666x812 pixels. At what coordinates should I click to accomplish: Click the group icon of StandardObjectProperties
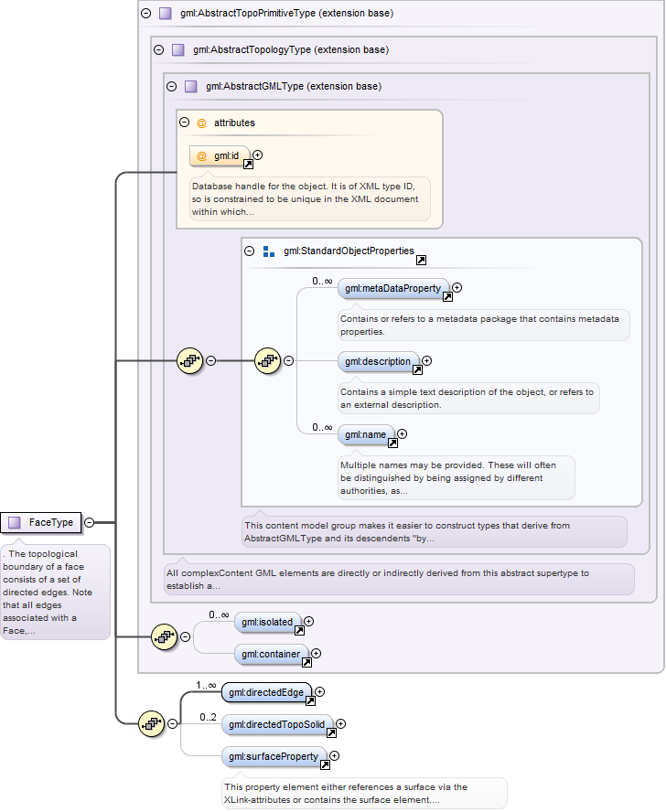(269, 251)
